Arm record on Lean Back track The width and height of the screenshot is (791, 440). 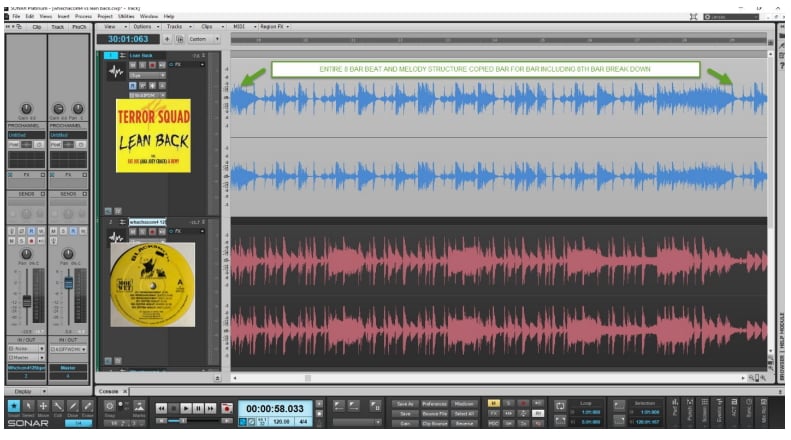pos(152,65)
